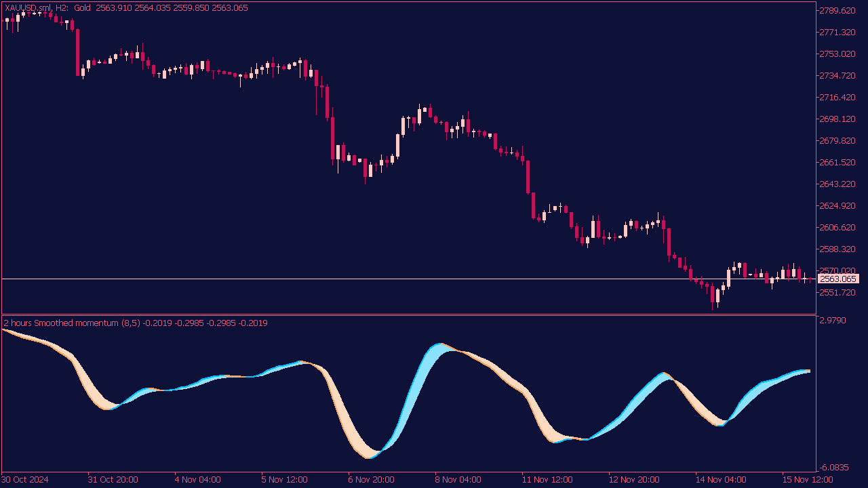Click the 14 Nov 04:00 time label
868x488 pixels.
721,480
